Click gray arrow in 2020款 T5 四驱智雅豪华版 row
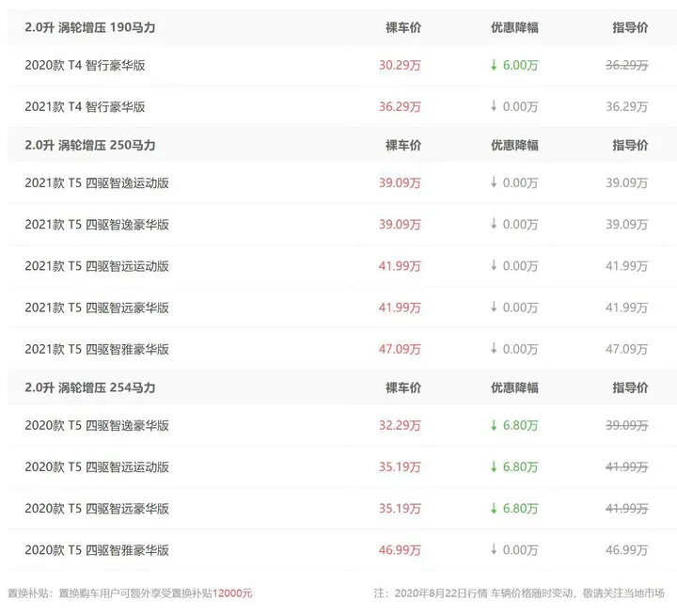Viewport: 677px width, 616px height. click(494, 549)
